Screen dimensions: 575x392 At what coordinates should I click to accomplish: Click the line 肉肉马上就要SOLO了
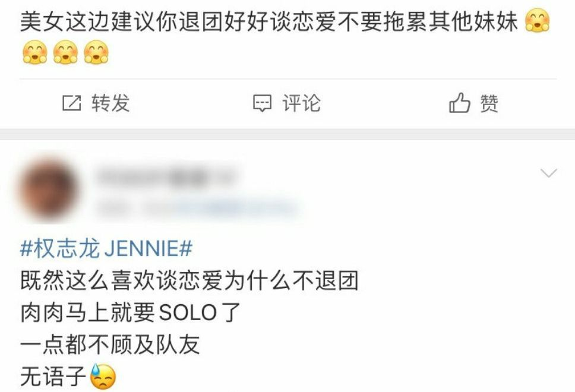point(130,313)
